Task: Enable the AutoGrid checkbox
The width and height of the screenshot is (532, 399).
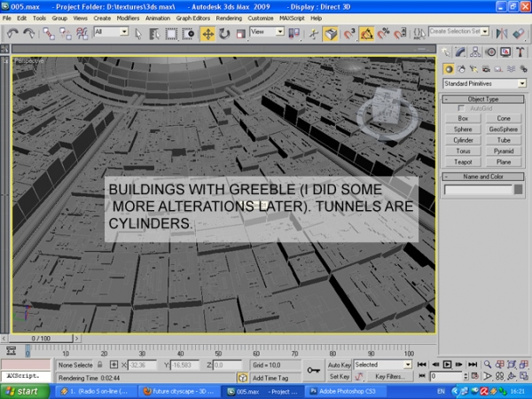Action: coord(461,108)
